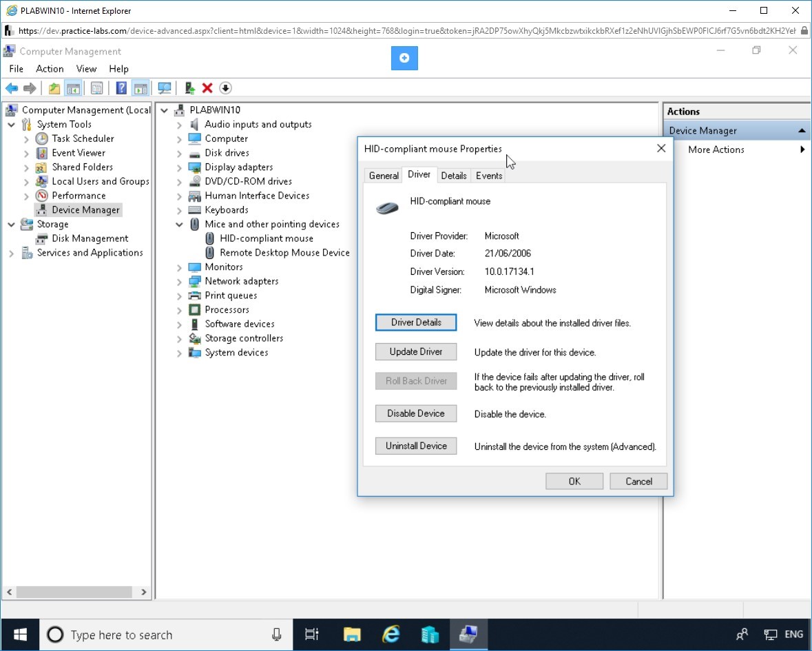Screen dimensions: 812x651
Task: Collapse System Tools tree node
Action: pyautogui.click(x=12, y=124)
